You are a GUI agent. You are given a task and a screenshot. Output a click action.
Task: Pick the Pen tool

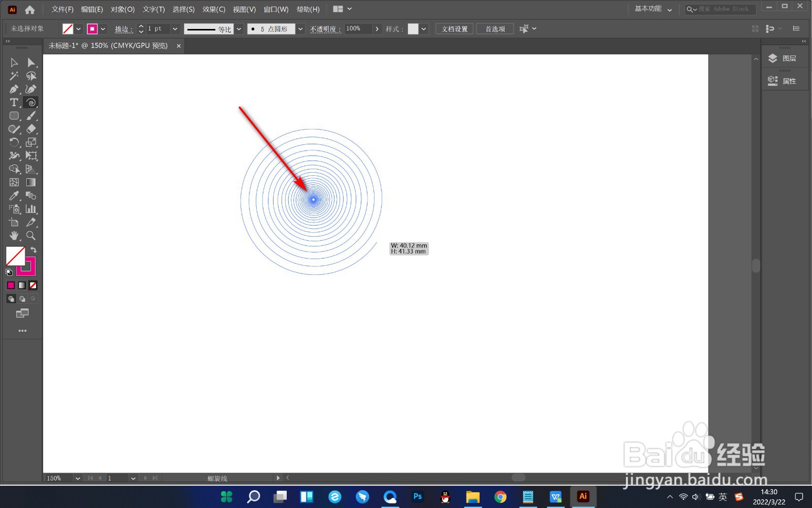point(14,89)
